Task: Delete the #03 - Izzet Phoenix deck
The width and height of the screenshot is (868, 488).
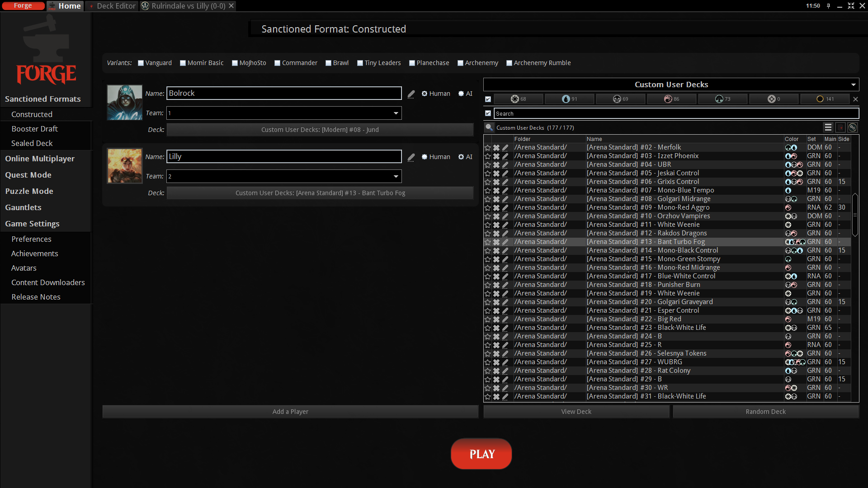Action: pyautogui.click(x=496, y=156)
